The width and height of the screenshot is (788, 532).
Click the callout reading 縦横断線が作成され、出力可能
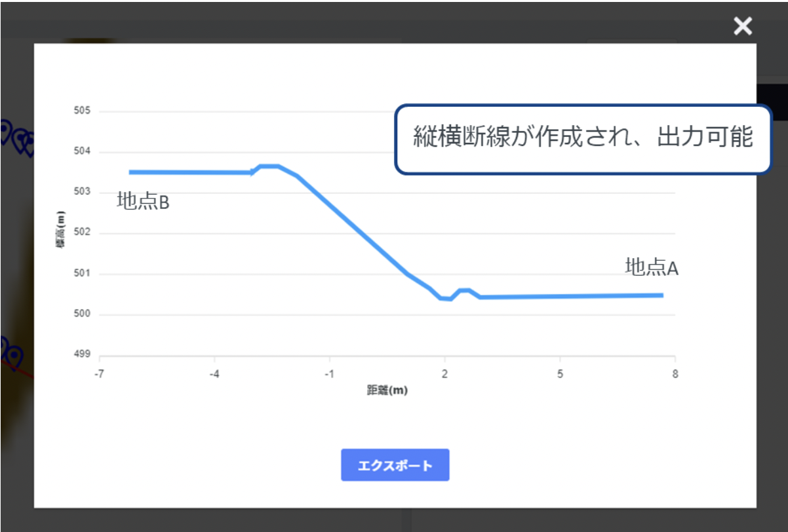tap(583, 138)
